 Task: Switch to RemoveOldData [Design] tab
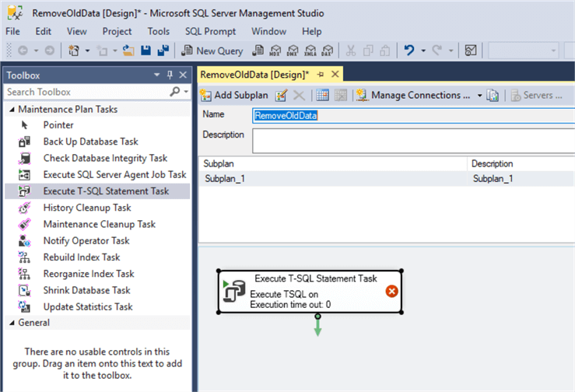pos(254,75)
